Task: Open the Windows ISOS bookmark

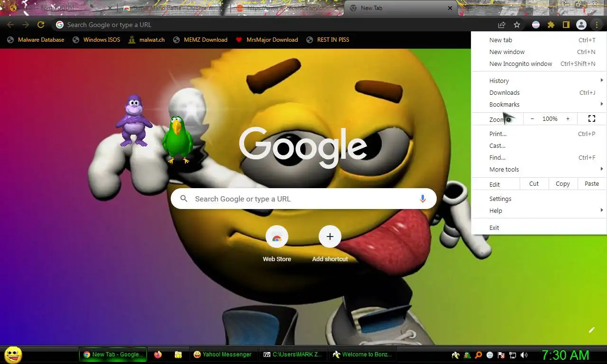Action: (x=96, y=40)
